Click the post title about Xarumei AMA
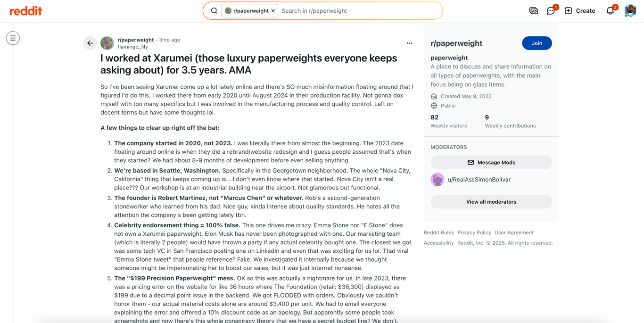 click(248, 64)
